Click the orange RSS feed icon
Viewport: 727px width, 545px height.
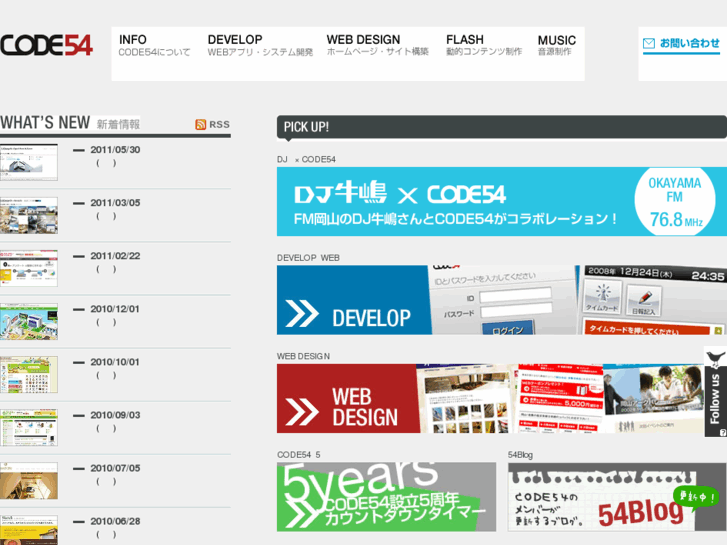coord(200,124)
